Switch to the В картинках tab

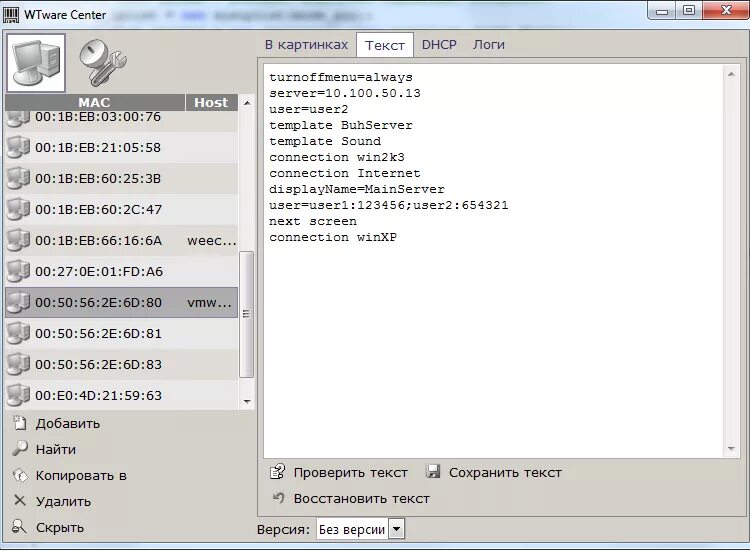[x=306, y=44]
